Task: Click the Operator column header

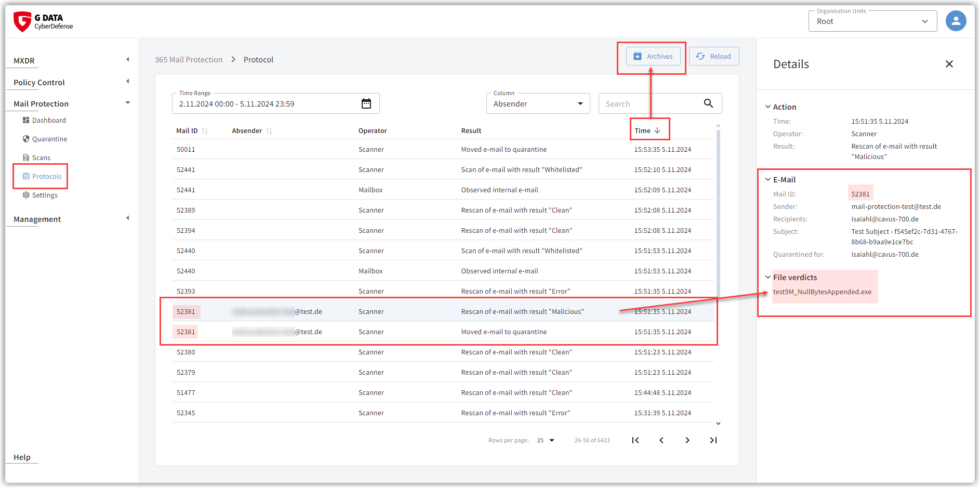Action: pos(373,130)
